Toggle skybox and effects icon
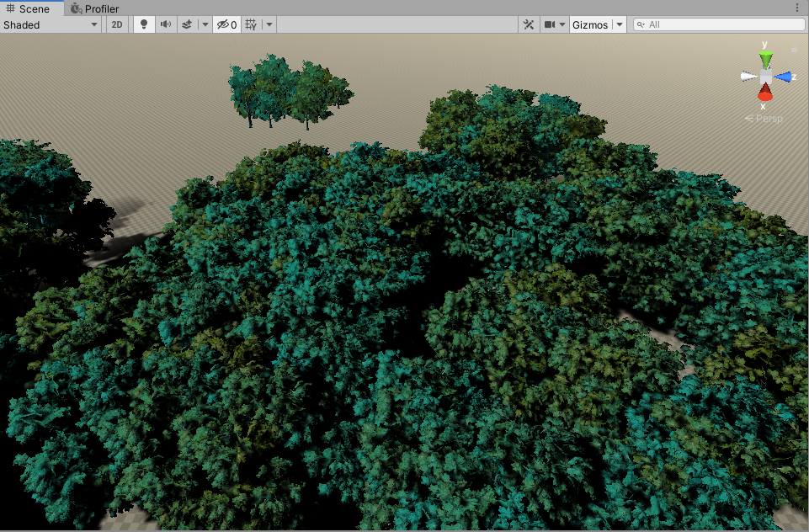This screenshot has height=532, width=809. point(187,24)
